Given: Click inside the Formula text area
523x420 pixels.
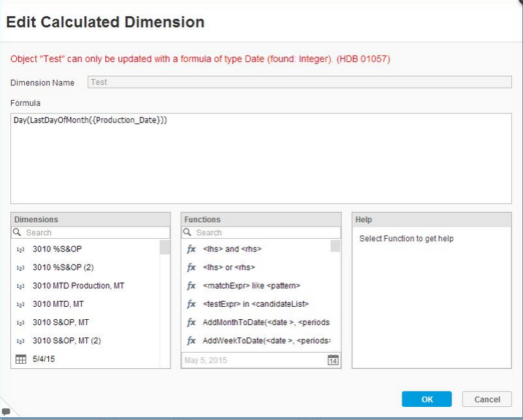Looking at the screenshot, I should coord(261,159).
